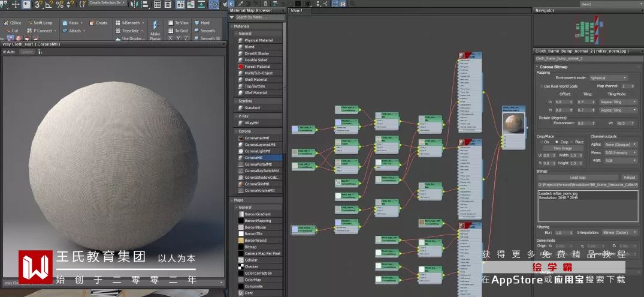Screen dimensions: 644x297
Task: Enable the percent snap toolbar icon
Action: 60,5
